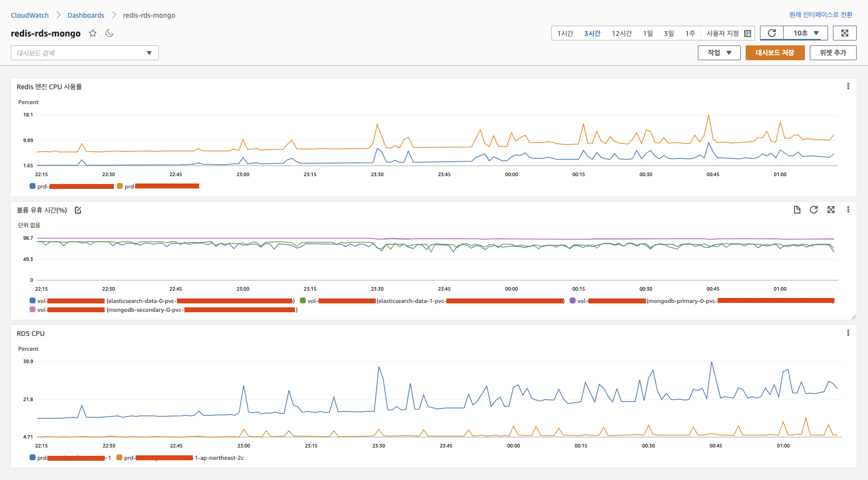Toggle the blue prd RDS CPU legend swatch
This screenshot has height=480, width=868.
[33, 457]
